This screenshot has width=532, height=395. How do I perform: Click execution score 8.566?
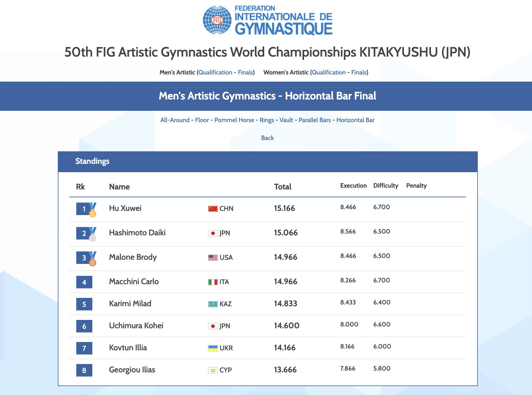tap(348, 231)
